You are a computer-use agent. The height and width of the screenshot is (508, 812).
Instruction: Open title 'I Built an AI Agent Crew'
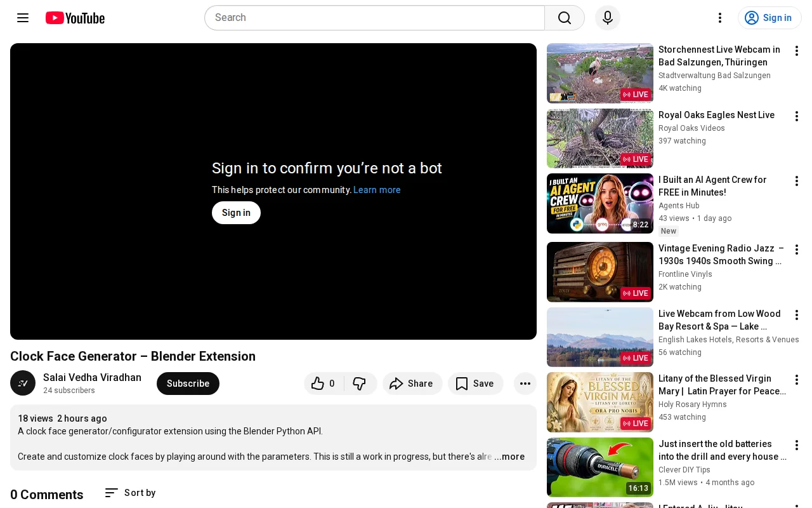[712, 186]
